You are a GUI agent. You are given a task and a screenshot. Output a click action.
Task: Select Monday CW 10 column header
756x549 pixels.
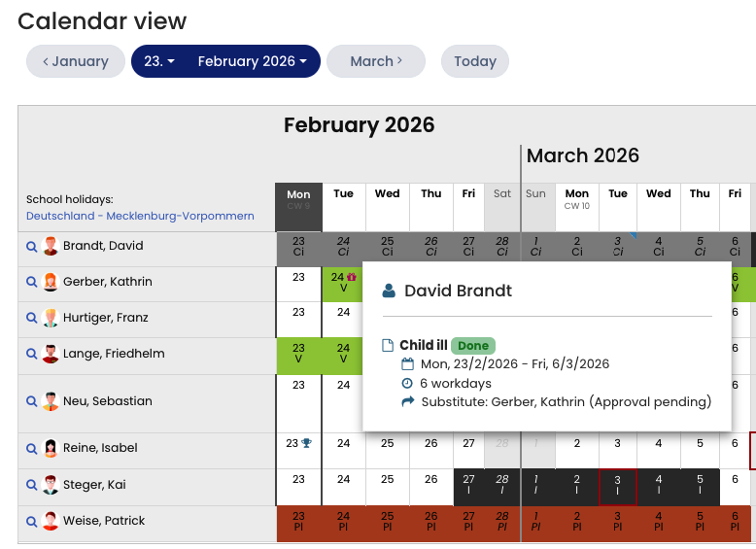pyautogui.click(x=576, y=199)
